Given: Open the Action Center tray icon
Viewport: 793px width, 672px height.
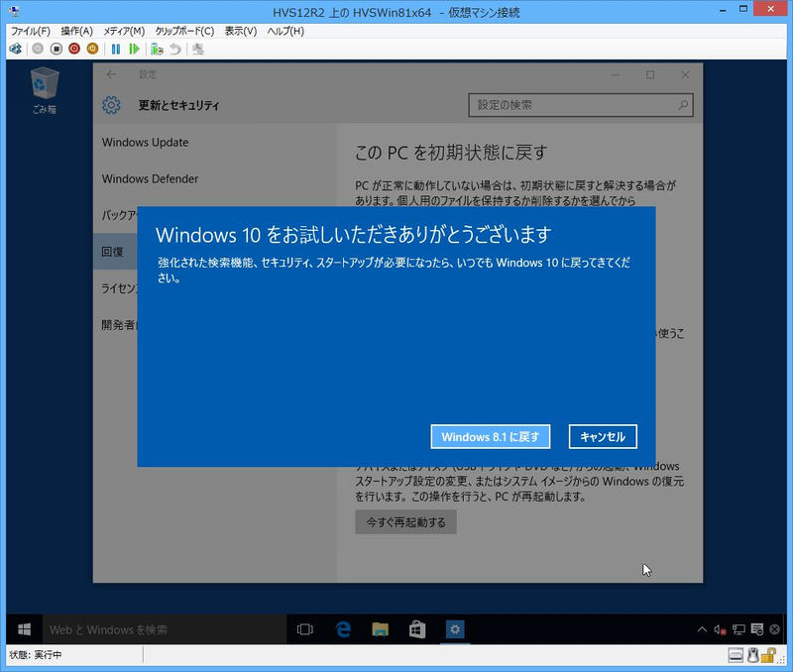Looking at the screenshot, I should click(757, 629).
